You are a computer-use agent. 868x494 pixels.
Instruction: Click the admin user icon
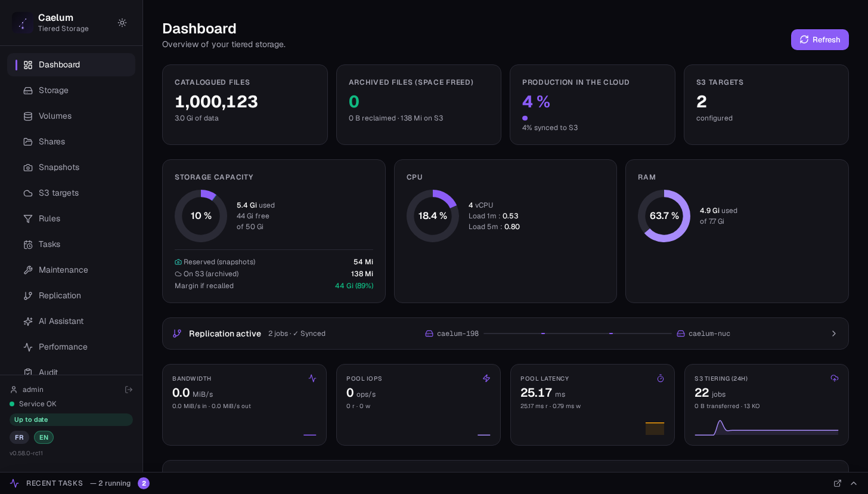point(14,390)
